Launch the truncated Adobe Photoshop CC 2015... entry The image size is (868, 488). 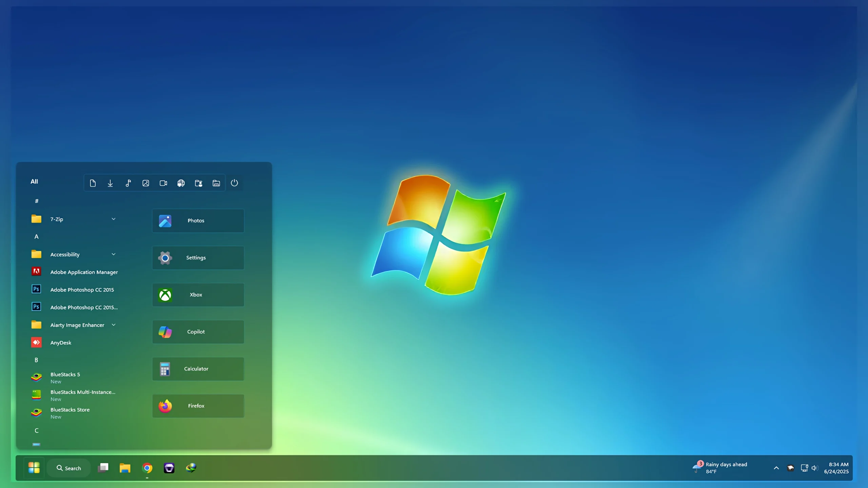tap(75, 307)
